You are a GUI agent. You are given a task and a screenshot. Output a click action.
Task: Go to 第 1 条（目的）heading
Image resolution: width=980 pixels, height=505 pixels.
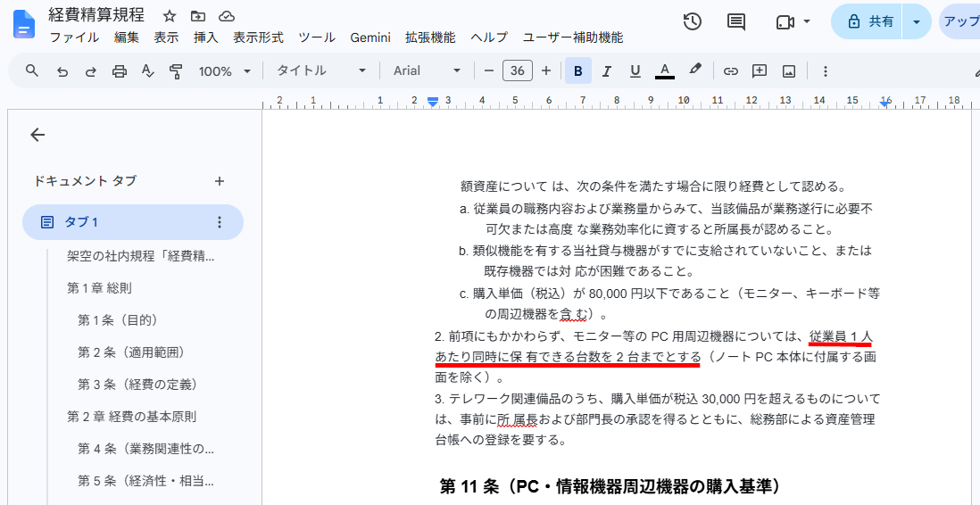[x=118, y=320]
